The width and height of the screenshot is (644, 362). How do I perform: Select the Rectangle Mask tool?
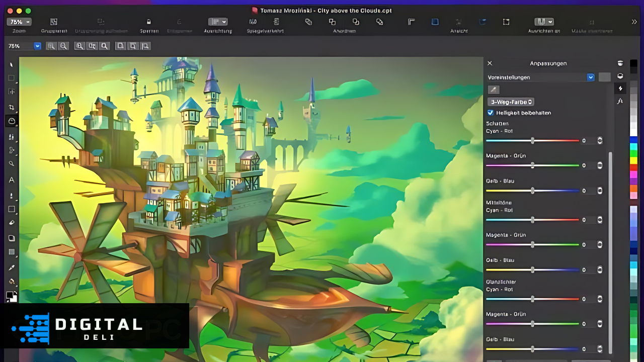(11, 78)
